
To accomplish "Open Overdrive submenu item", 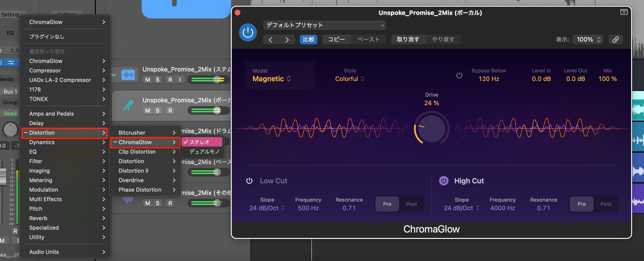I will (x=145, y=180).
